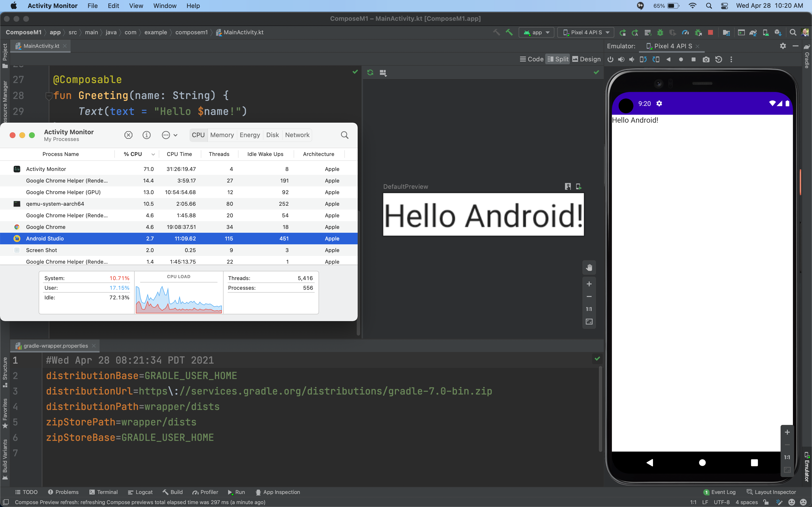Switch to Memory tab in Activity Monitor

[x=222, y=135]
